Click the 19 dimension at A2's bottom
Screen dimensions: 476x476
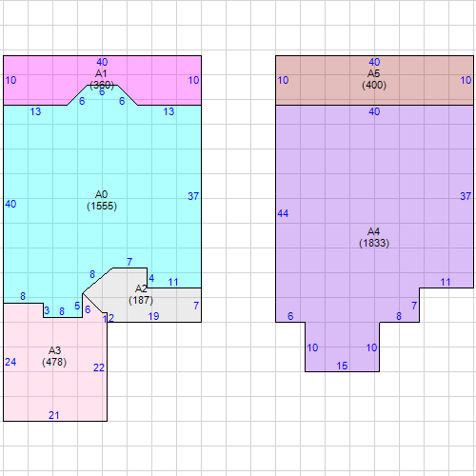pos(153,316)
